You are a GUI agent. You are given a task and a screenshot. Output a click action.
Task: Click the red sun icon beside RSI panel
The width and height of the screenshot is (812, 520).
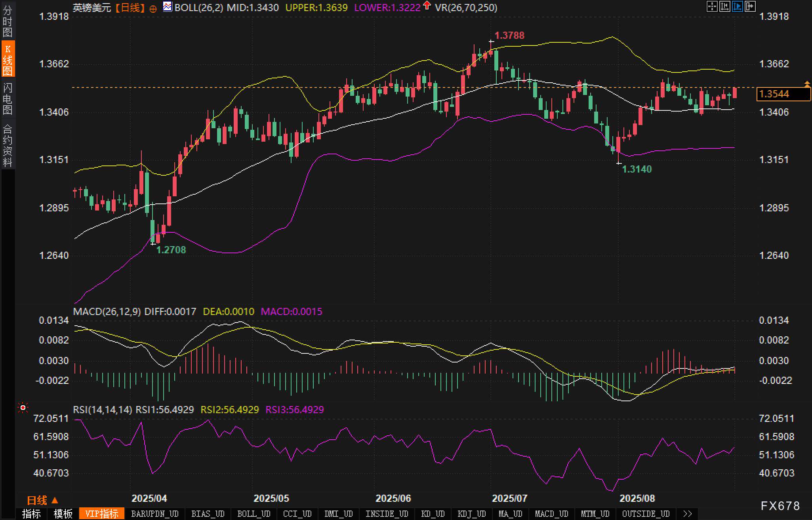click(x=23, y=408)
